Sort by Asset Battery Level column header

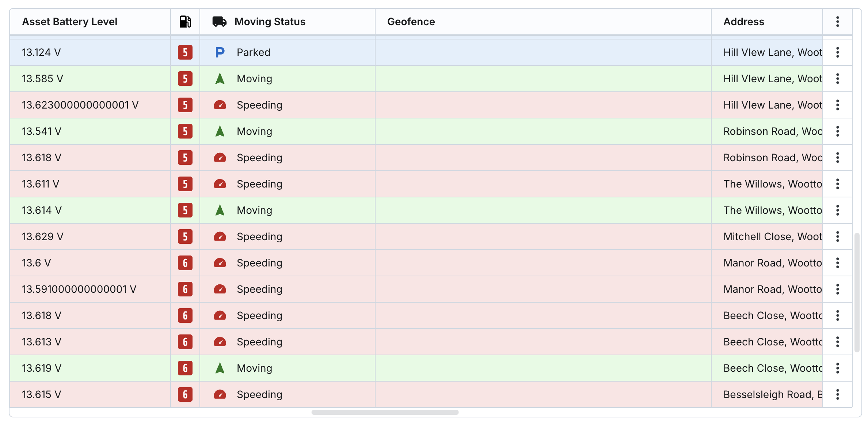(x=69, y=22)
